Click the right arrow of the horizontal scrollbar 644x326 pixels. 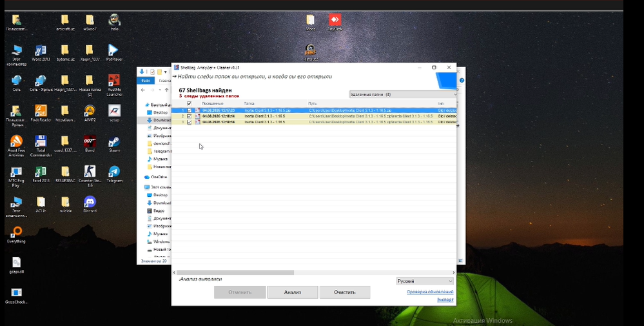(454, 272)
